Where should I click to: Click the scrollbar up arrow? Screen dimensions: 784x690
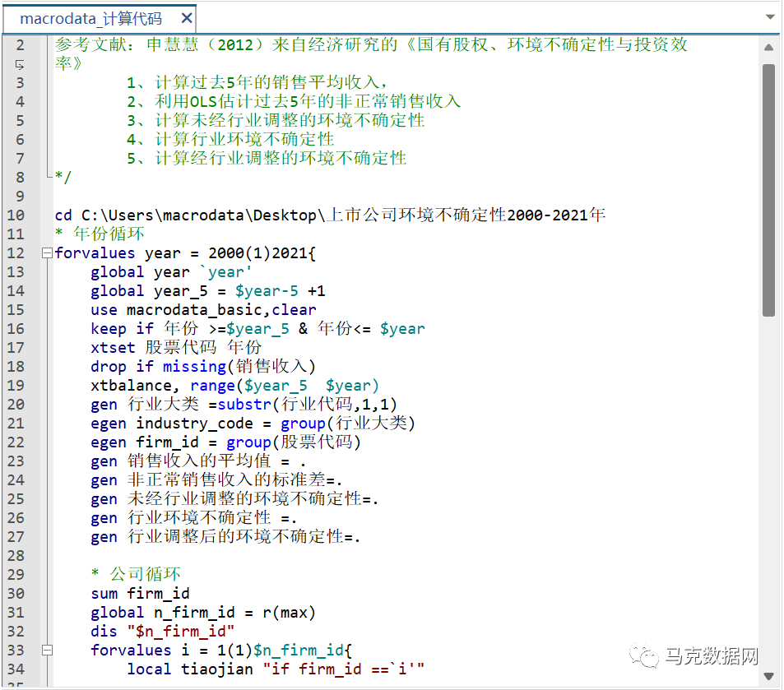(x=769, y=48)
